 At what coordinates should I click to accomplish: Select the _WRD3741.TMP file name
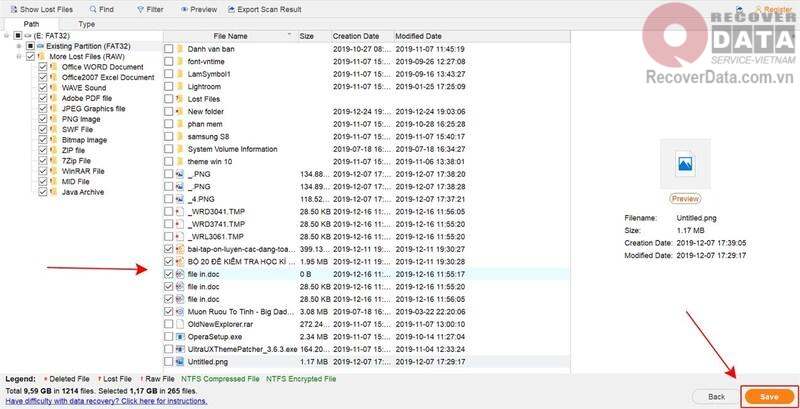click(x=216, y=224)
